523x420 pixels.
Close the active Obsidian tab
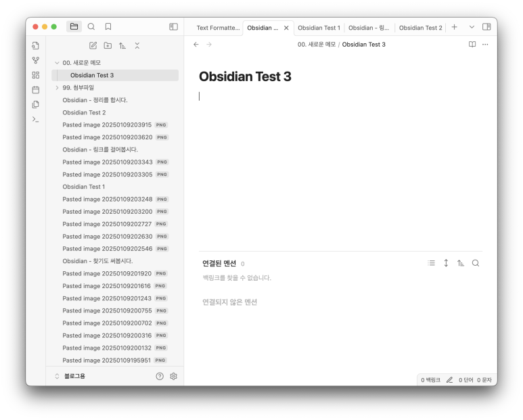click(x=286, y=28)
